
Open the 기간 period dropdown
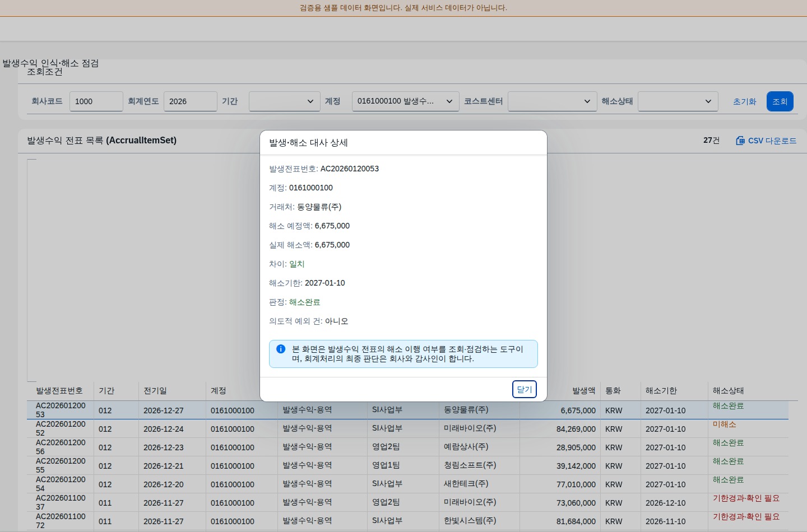285,101
